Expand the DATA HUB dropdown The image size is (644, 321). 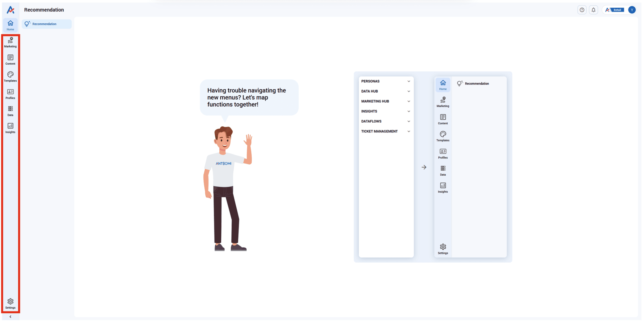[408, 91]
